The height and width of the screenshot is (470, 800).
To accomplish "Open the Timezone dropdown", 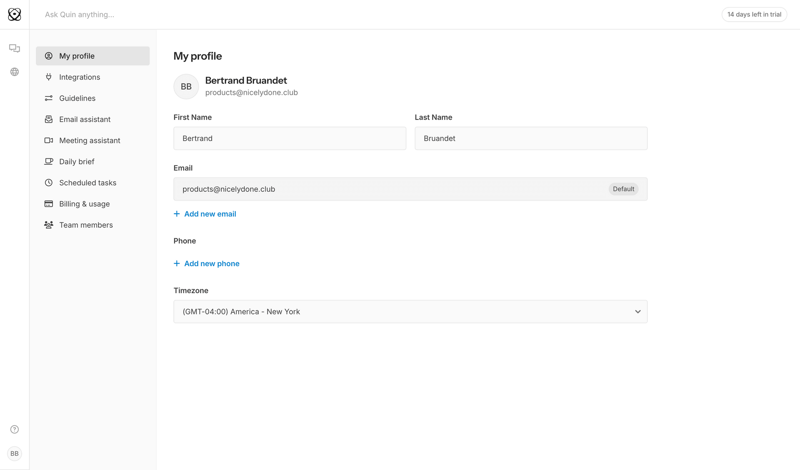I will 409,312.
